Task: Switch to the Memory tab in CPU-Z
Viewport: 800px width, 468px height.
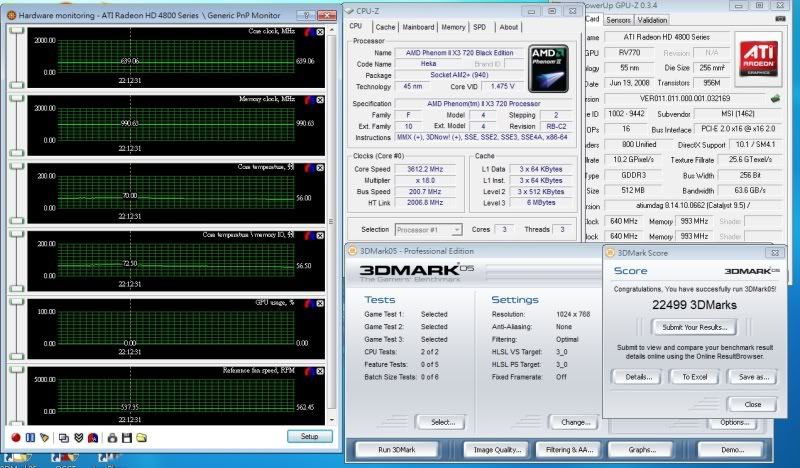Action: (453, 27)
